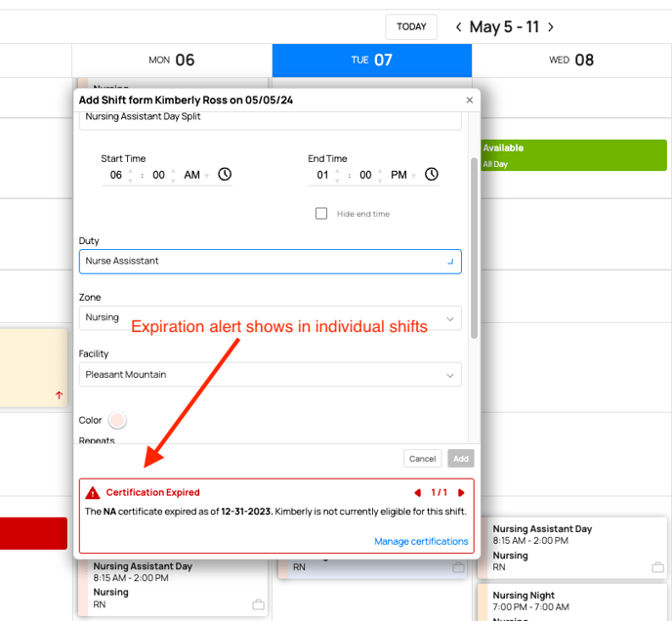Viewport: 672px width, 621px height.
Task: Select the TUE 07 day column header
Action: [x=372, y=60]
